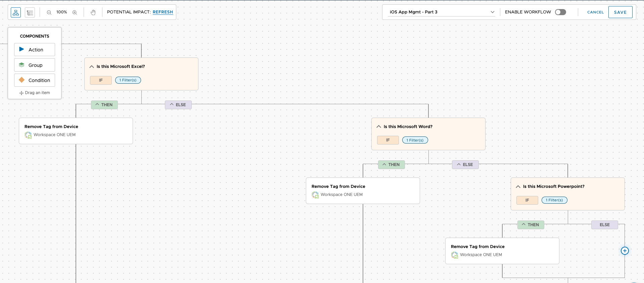Click Workspace ONE UEM icon under Excel branch
The height and width of the screenshot is (283, 644).
[x=28, y=135]
